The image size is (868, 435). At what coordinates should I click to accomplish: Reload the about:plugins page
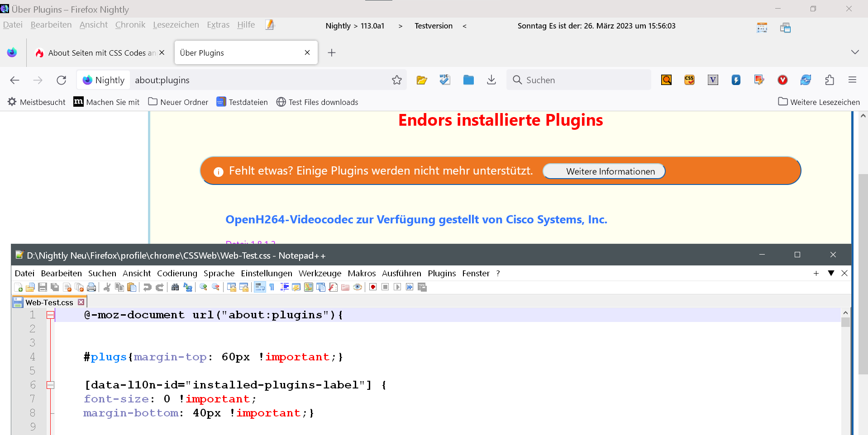click(x=62, y=80)
